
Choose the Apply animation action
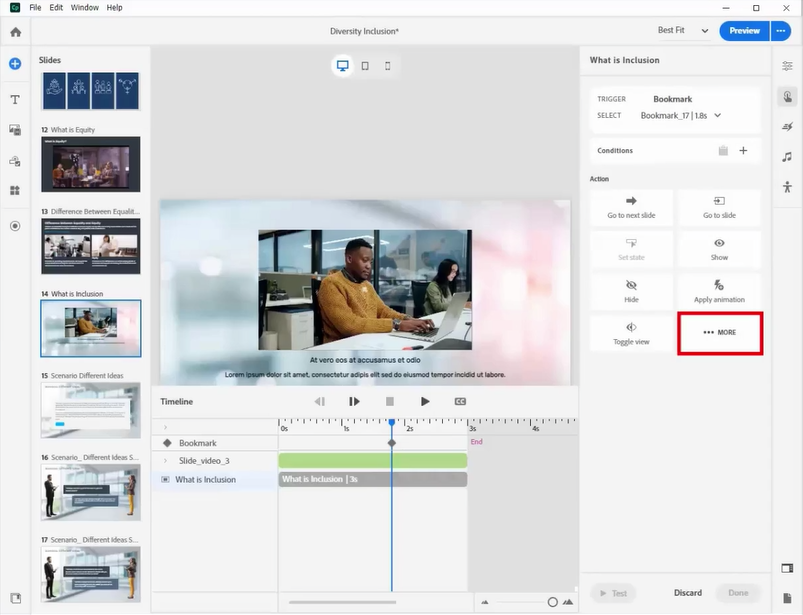[719, 292]
